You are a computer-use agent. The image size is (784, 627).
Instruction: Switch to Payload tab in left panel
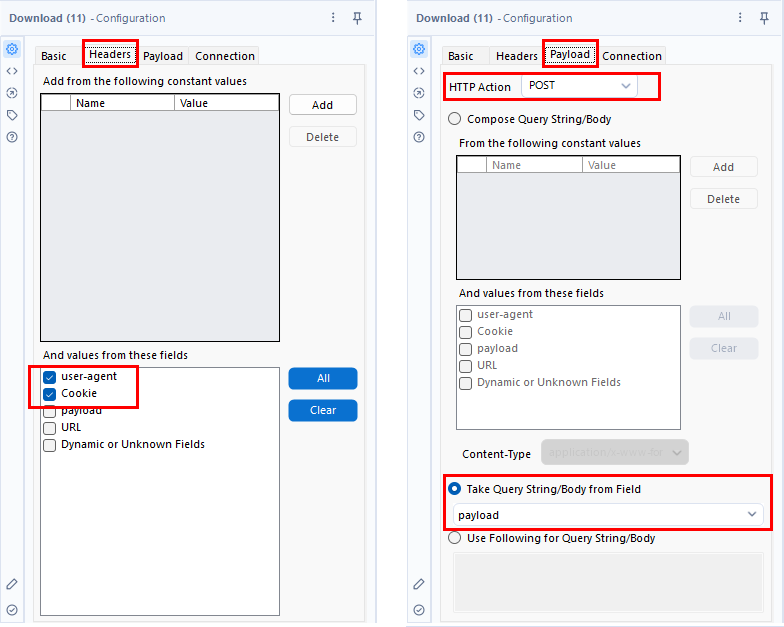click(163, 56)
